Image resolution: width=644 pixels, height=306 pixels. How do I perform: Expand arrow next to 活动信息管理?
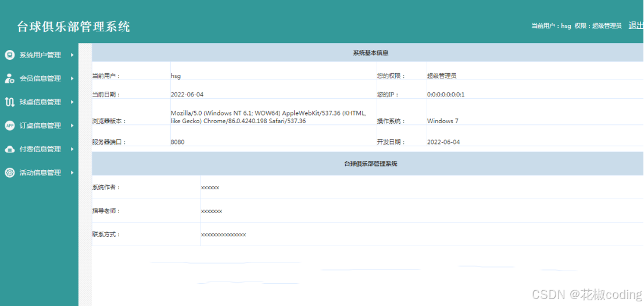(72, 172)
